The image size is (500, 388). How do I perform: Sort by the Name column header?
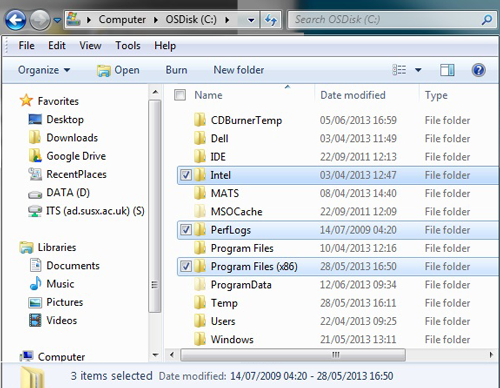pyautogui.click(x=208, y=95)
